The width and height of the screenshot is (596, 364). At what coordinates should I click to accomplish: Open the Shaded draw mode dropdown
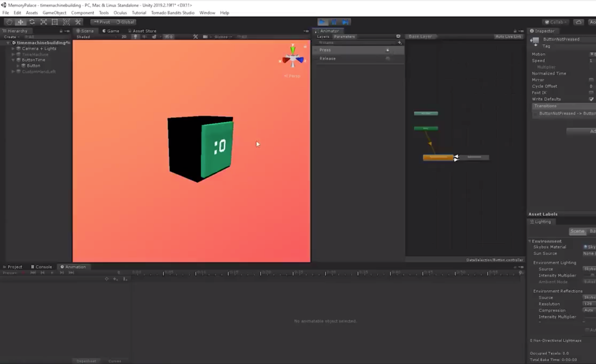click(x=83, y=37)
